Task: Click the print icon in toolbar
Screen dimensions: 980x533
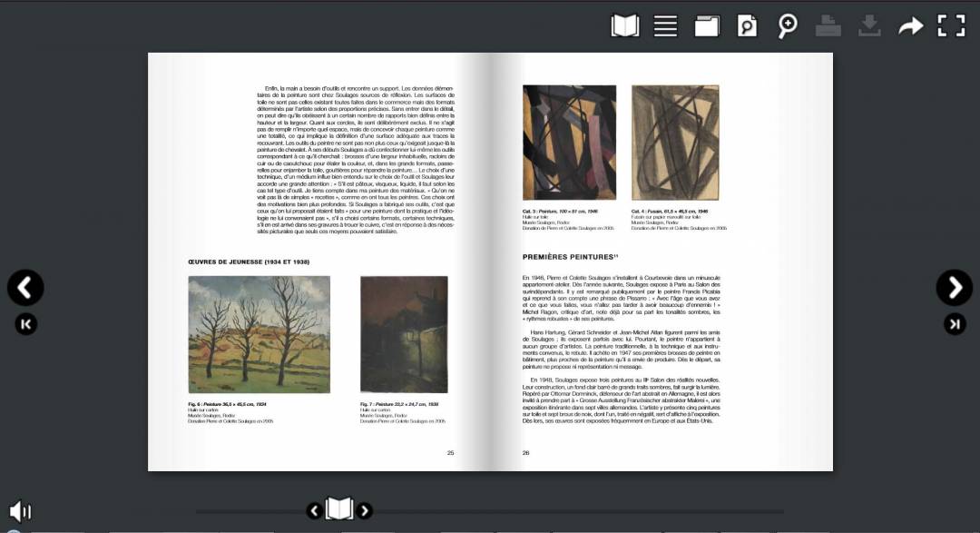Action: (828, 25)
